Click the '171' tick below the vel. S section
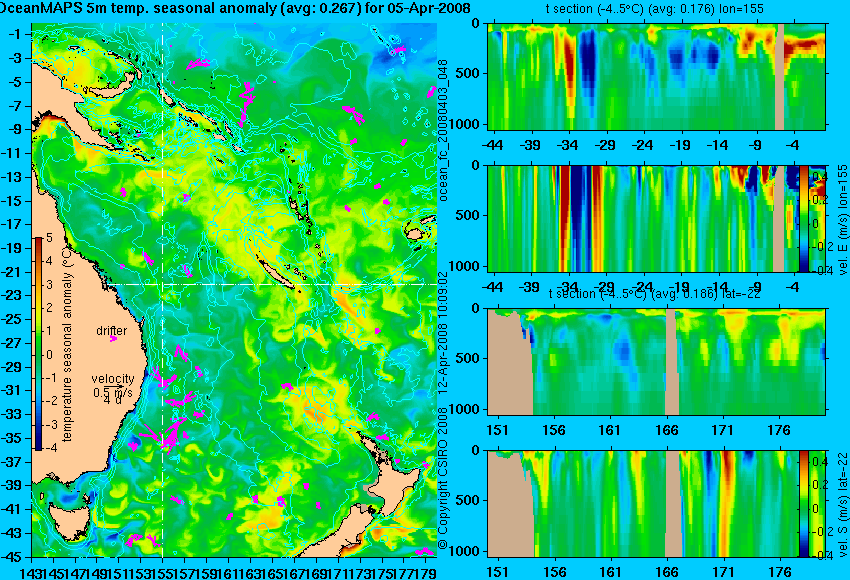The image size is (850, 580). [723, 572]
